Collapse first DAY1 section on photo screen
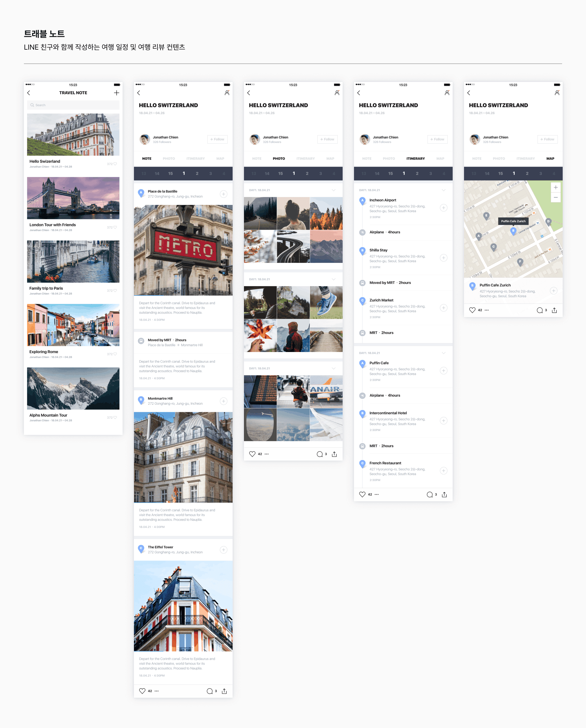The height and width of the screenshot is (728, 586). click(333, 190)
